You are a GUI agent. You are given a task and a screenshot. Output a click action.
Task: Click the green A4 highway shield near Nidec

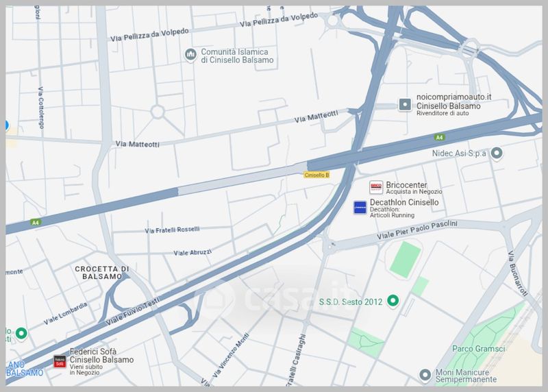[x=439, y=138]
